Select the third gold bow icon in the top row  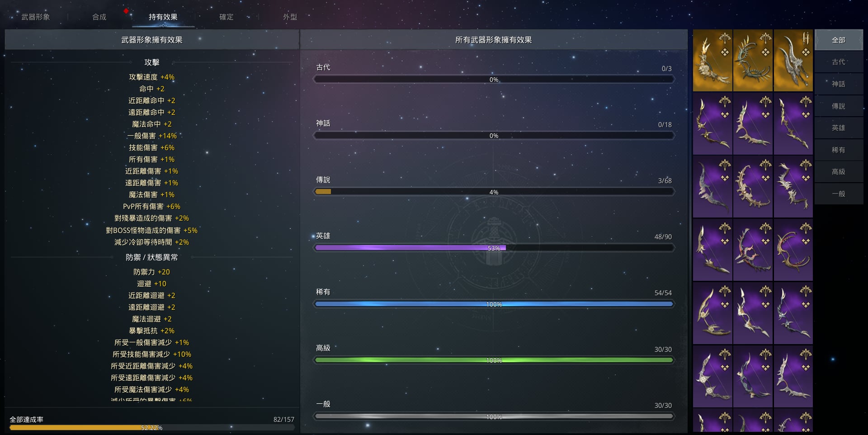[x=793, y=61]
